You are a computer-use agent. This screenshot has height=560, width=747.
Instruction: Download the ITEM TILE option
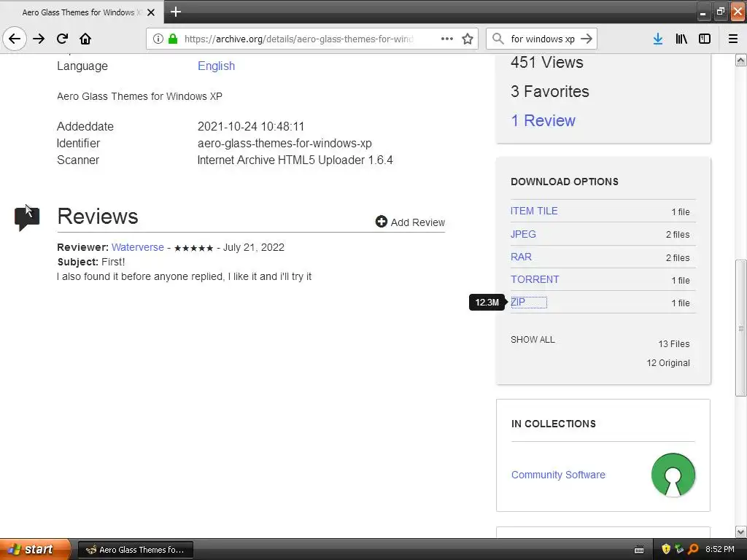(534, 211)
